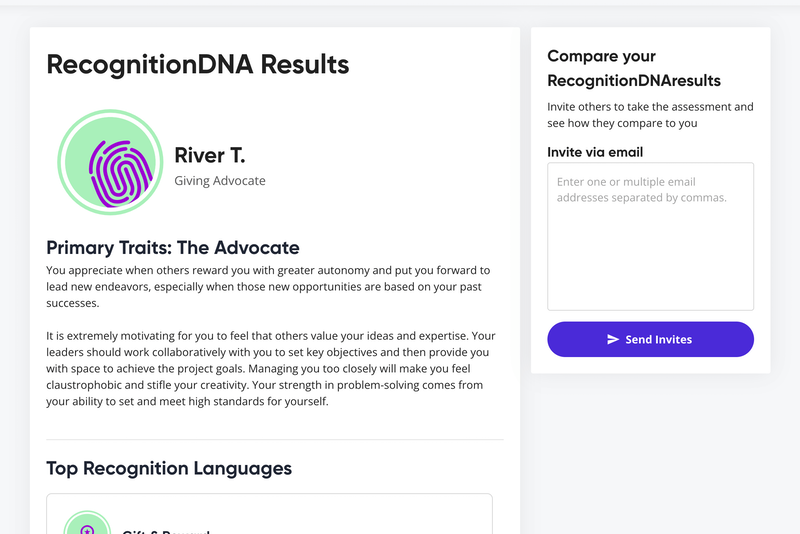Focus the invite email addresses text box
The height and width of the screenshot is (534, 800).
[650, 236]
